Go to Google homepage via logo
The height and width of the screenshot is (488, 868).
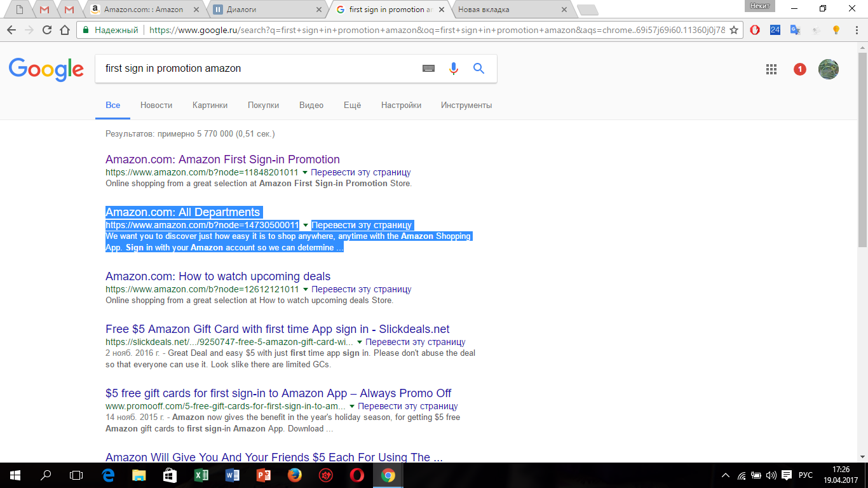tap(46, 69)
